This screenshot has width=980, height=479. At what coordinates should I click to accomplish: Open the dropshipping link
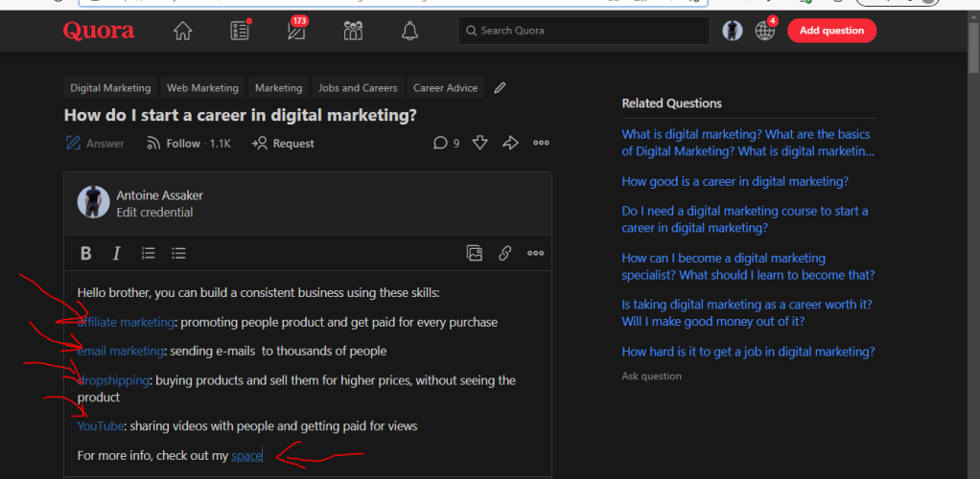point(113,379)
